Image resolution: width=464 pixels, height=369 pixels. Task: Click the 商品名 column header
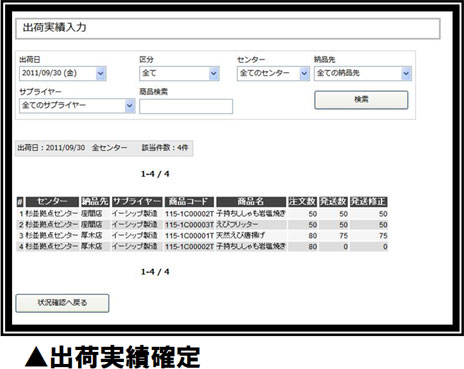point(251,202)
